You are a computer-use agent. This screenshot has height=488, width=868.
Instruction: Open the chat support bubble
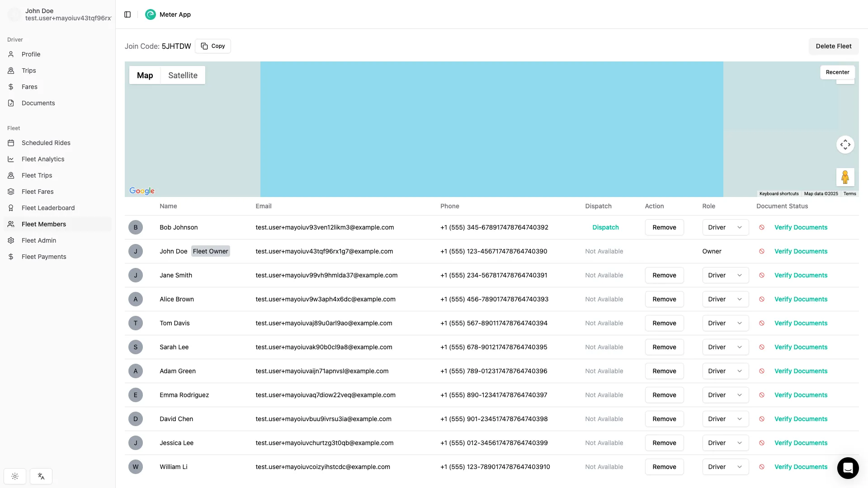[848, 468]
